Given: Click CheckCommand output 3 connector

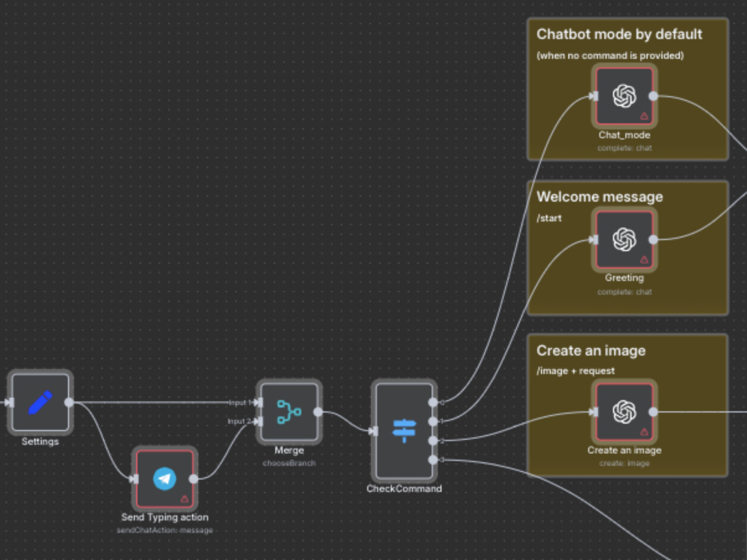Looking at the screenshot, I should pyautogui.click(x=433, y=459).
